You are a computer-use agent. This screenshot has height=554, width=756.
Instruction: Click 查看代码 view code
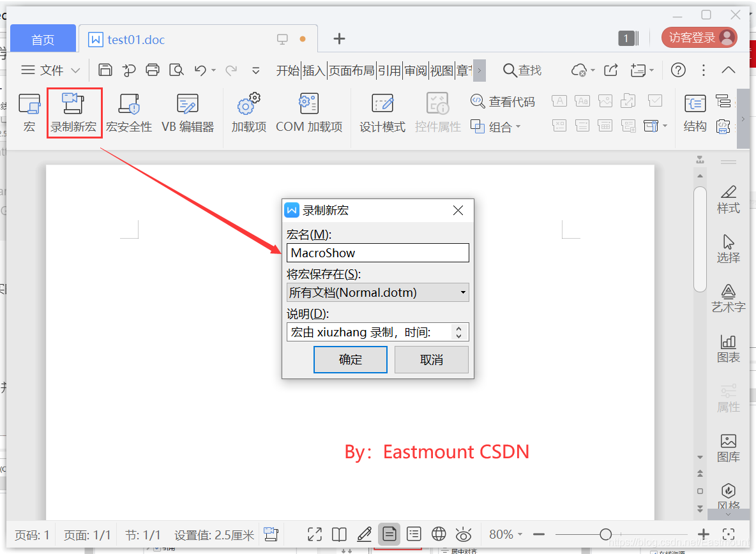point(503,101)
